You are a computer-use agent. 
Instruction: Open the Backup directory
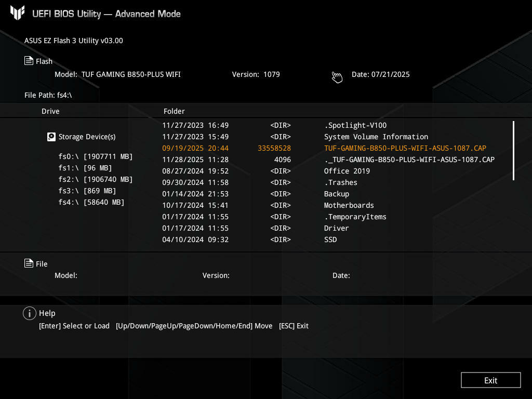(x=336, y=194)
